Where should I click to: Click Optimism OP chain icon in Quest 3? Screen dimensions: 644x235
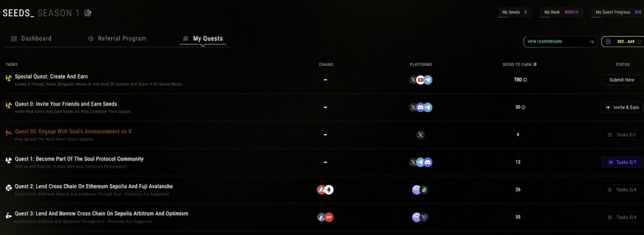pos(329,217)
